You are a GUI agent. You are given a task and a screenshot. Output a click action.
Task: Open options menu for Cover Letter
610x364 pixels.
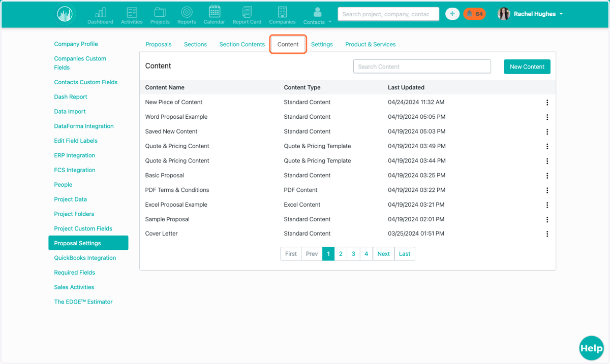[547, 235]
